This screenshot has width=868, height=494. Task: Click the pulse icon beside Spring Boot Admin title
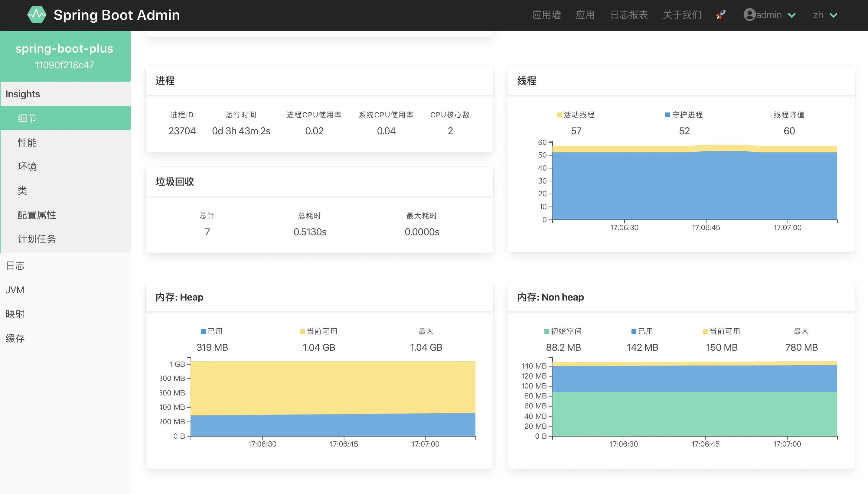[x=37, y=15]
